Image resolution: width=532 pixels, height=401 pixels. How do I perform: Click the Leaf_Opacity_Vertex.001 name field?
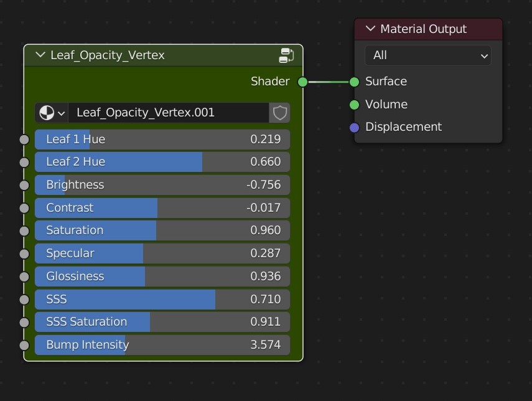(x=168, y=113)
